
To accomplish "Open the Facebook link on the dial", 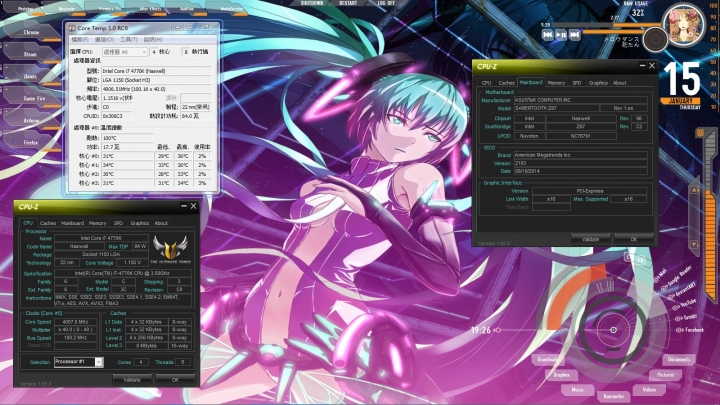I will pos(691,330).
